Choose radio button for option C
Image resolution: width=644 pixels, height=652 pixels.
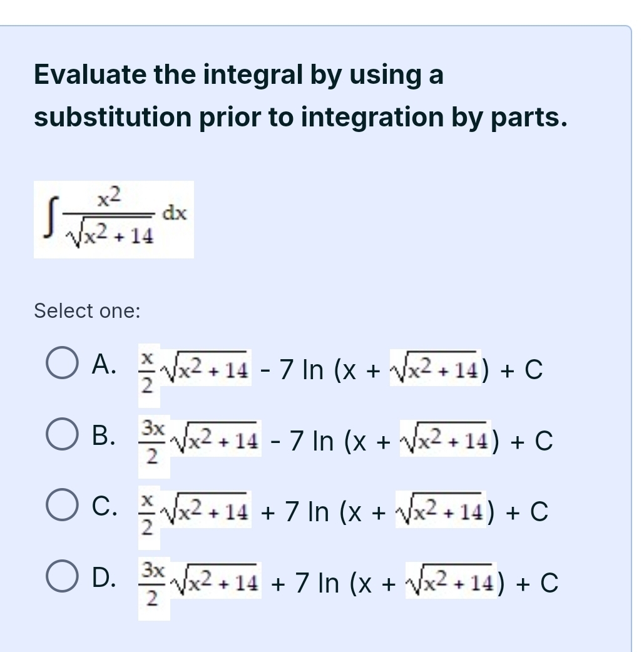click(x=62, y=511)
